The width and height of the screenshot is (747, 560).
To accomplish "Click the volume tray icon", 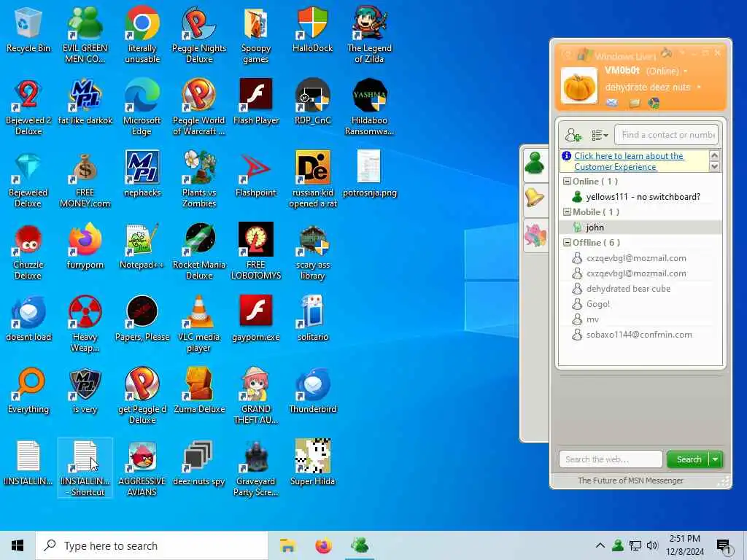I will [652, 545].
